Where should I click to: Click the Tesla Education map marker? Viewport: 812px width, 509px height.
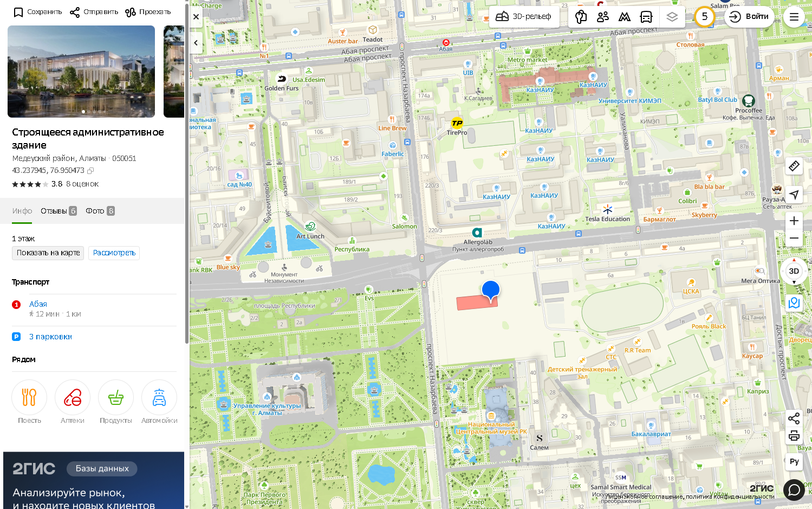pos(608,209)
